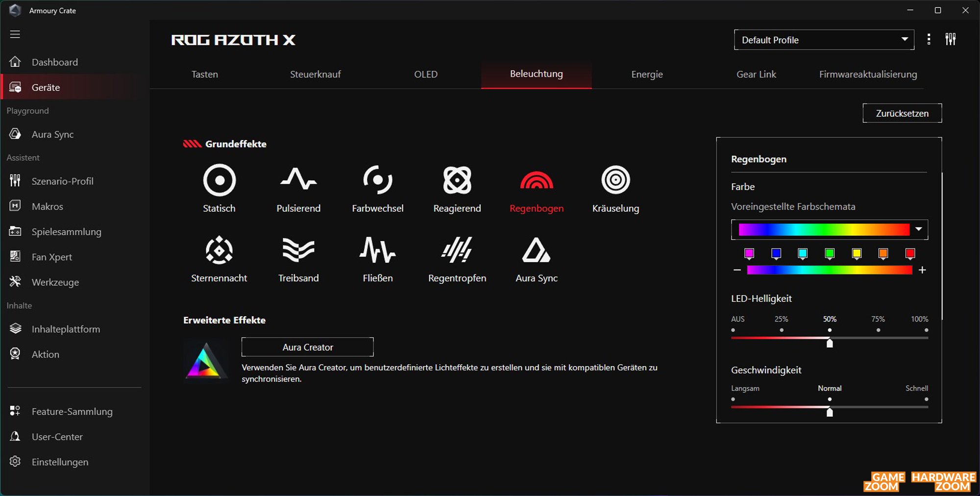Open the Default Profile dropdown
This screenshot has width=980, height=496.
click(824, 40)
